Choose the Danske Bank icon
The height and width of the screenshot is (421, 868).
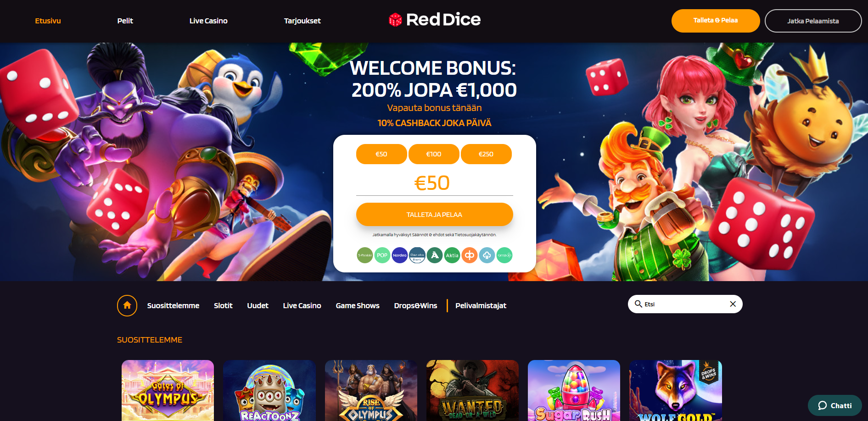[417, 255]
